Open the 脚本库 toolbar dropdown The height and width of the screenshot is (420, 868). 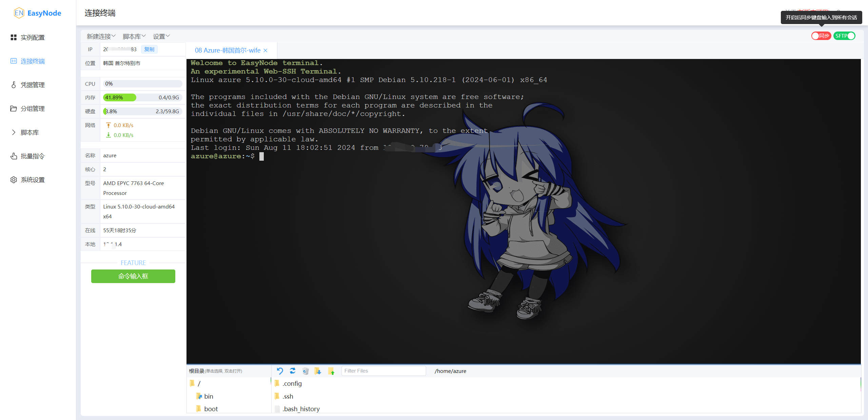click(x=134, y=36)
